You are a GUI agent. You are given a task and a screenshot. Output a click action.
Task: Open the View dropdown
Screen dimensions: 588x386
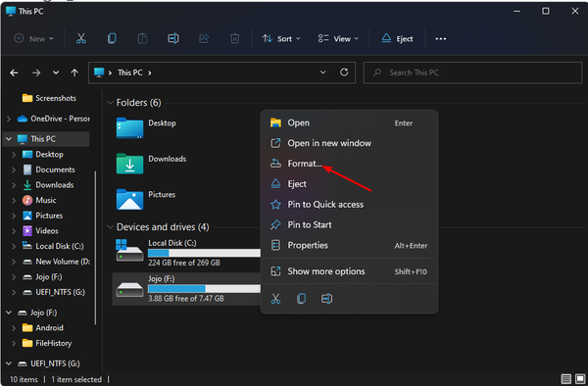tap(338, 38)
